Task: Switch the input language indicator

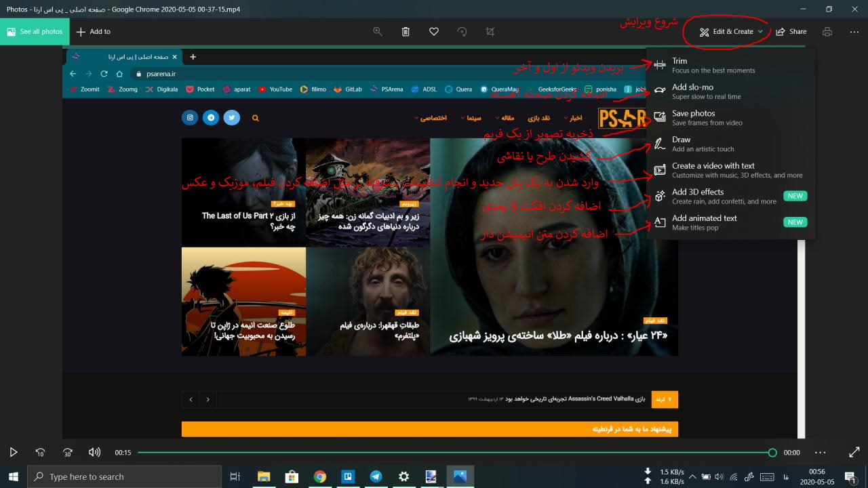Action: pos(786,476)
